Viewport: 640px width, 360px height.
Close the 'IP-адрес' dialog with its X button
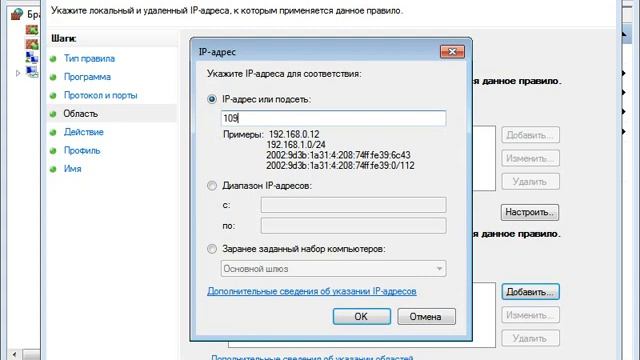[452, 51]
